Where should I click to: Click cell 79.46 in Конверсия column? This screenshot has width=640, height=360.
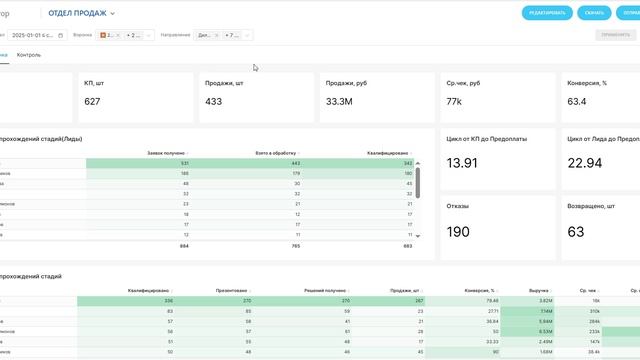[493, 301]
